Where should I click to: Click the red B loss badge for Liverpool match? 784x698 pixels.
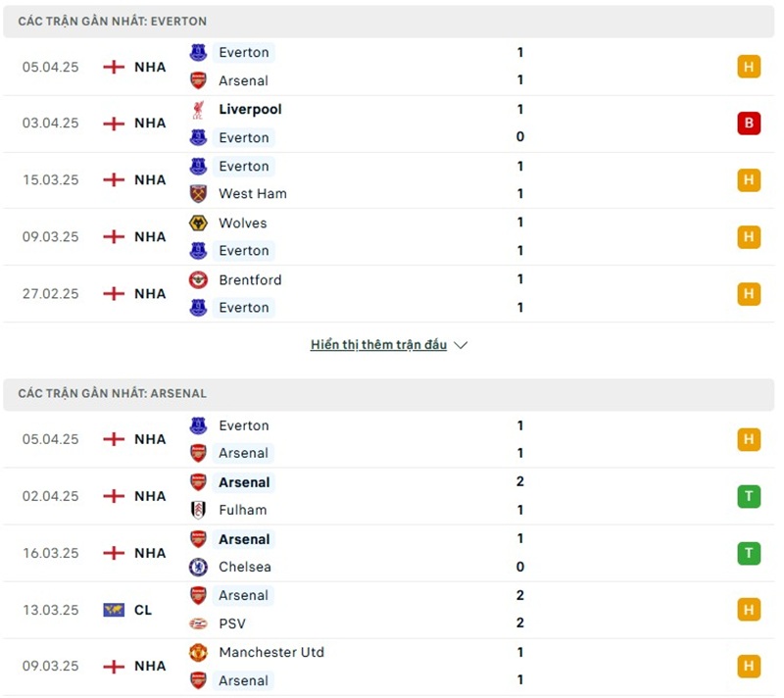[749, 124]
